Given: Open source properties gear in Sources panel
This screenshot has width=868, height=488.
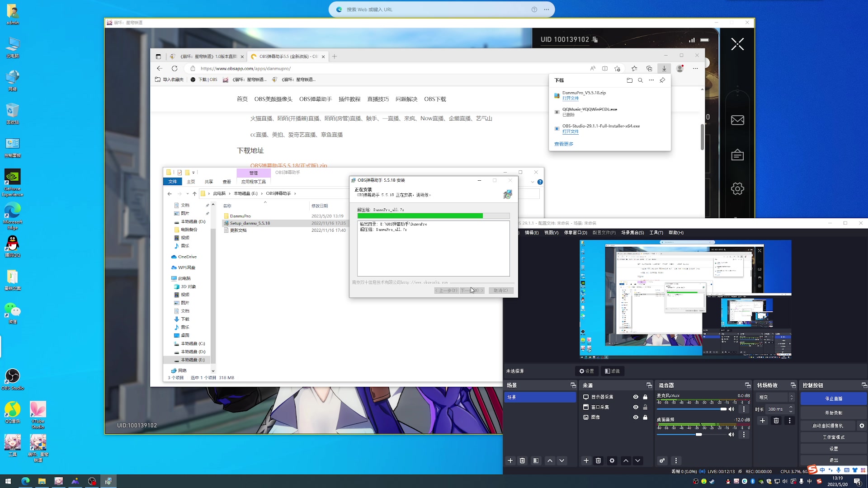Looking at the screenshot, I should pyautogui.click(x=612, y=460).
